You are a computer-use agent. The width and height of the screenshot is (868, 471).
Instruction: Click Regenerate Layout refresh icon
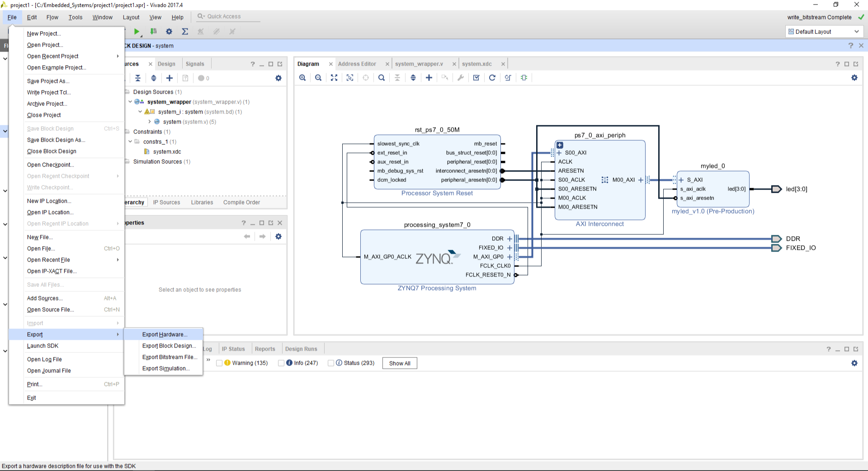point(492,78)
